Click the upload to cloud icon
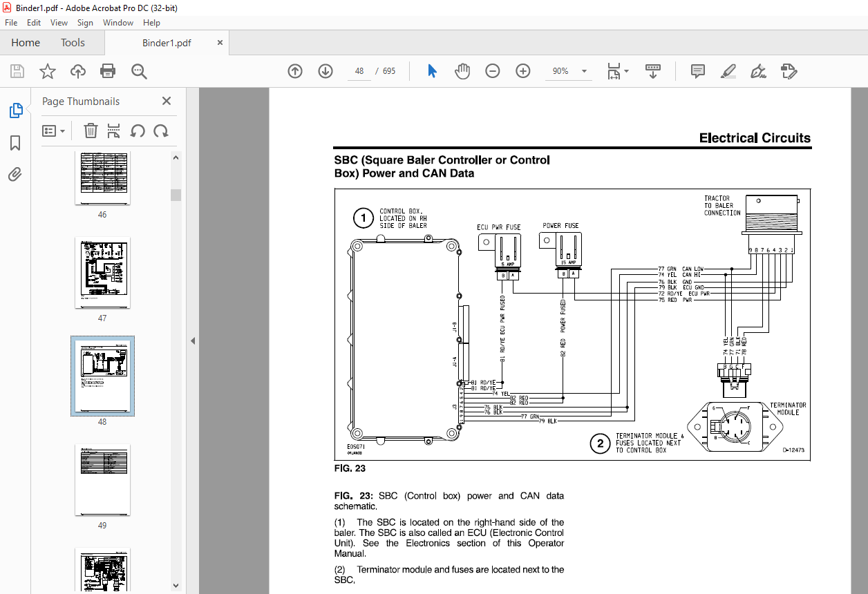 point(78,71)
